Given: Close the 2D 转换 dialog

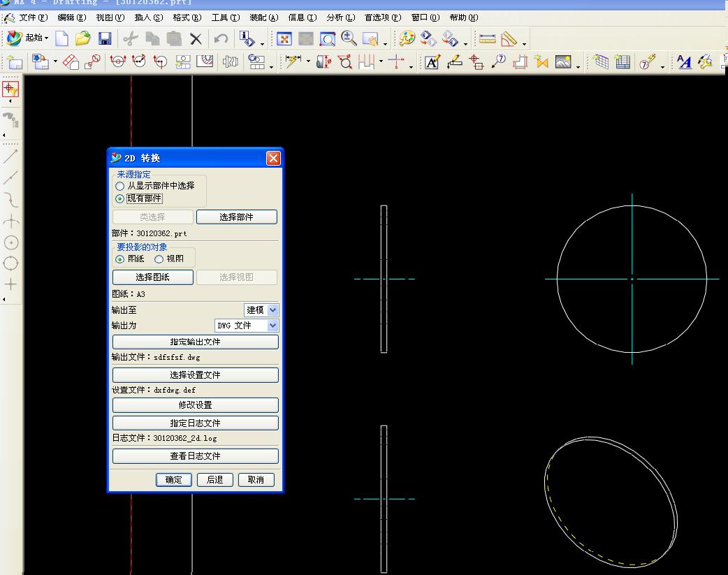Looking at the screenshot, I should tap(273, 159).
